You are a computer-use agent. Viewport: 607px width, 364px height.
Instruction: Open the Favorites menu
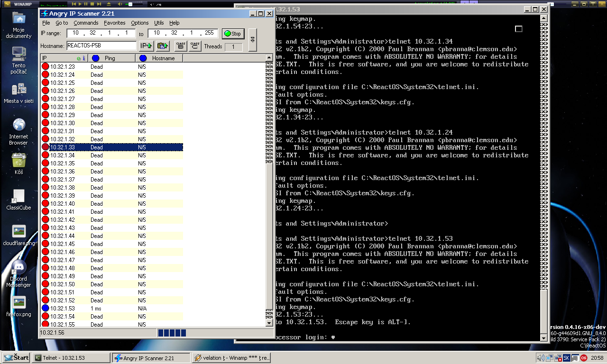point(115,23)
